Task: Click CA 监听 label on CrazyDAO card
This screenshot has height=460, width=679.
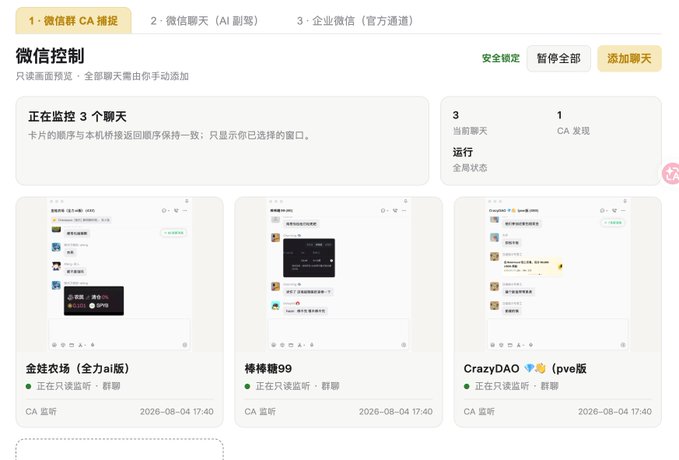Action: coord(479,411)
